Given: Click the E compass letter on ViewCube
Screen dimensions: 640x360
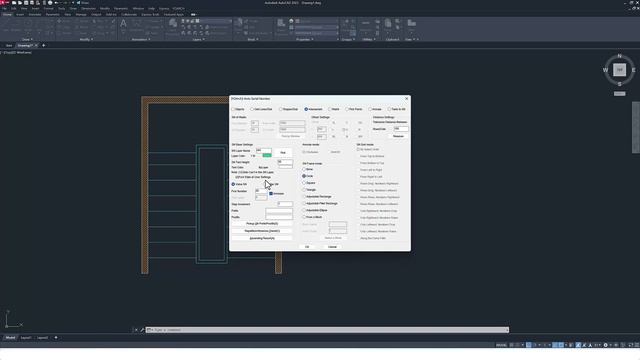Looking at the screenshot, I should coord(633,70).
